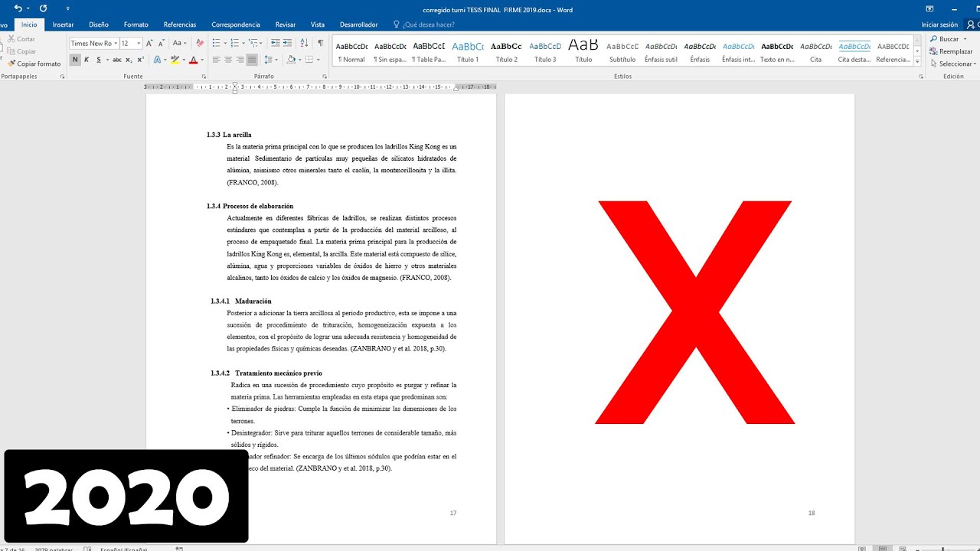
Task: Click the heading 1.3.4.1 Maduración
Action: pyautogui.click(x=241, y=302)
